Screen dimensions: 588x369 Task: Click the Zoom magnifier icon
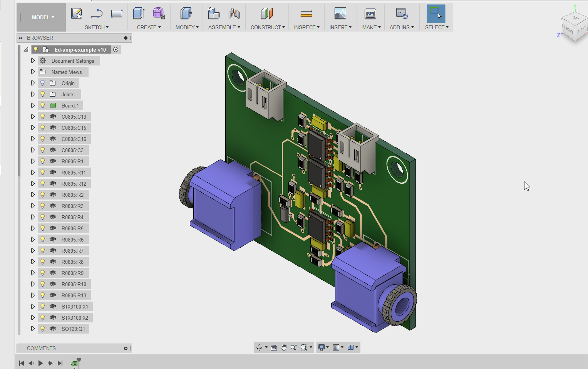(x=294, y=347)
